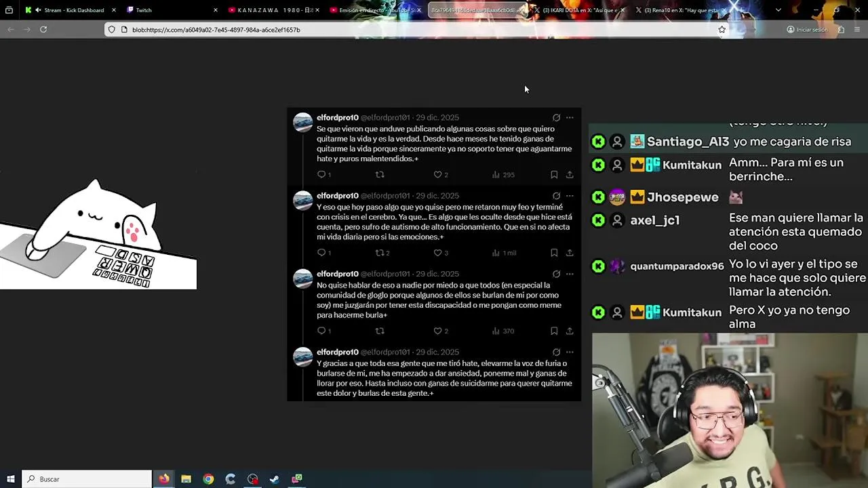The image size is (868, 488).
Task: Retweet the third tweet with 370 views
Action: tap(380, 331)
